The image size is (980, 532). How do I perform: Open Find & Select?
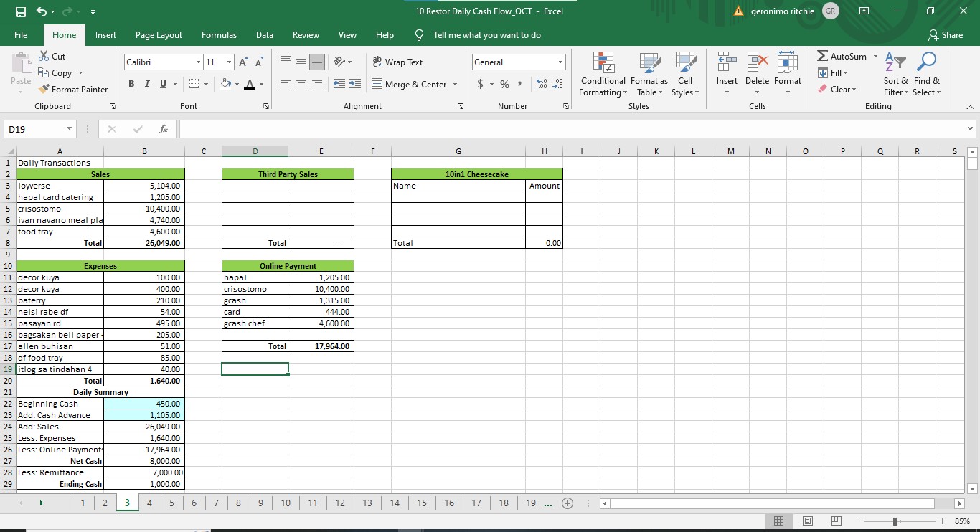pos(927,75)
